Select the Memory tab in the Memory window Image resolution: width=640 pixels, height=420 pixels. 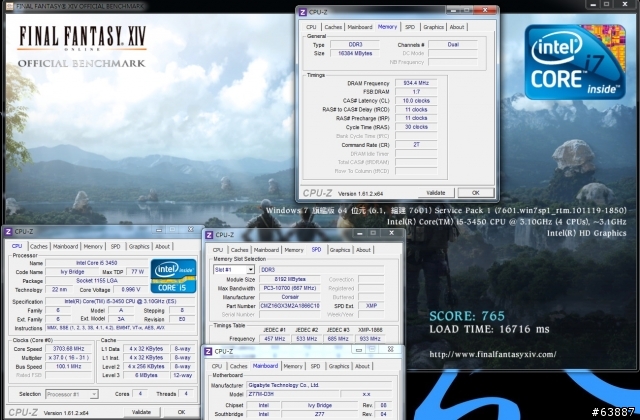coord(387,27)
